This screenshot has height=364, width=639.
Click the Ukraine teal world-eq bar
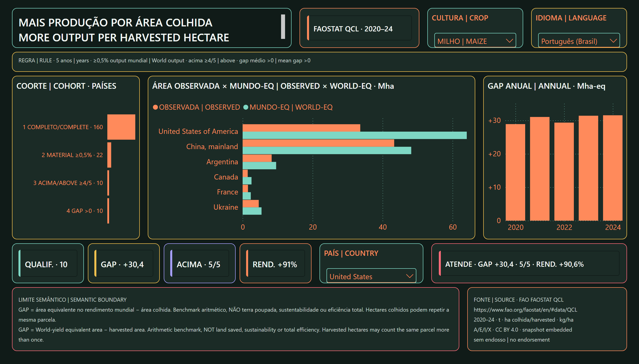click(252, 211)
